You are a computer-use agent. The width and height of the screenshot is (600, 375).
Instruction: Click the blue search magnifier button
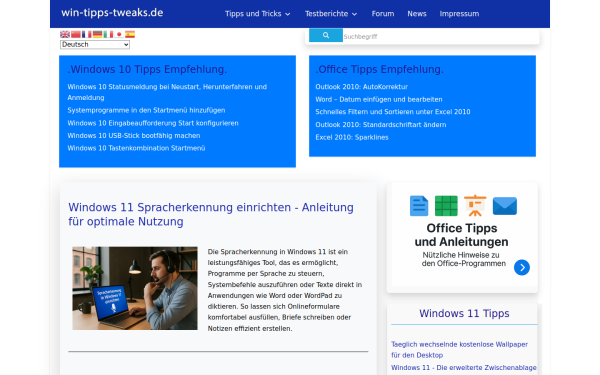coord(326,35)
